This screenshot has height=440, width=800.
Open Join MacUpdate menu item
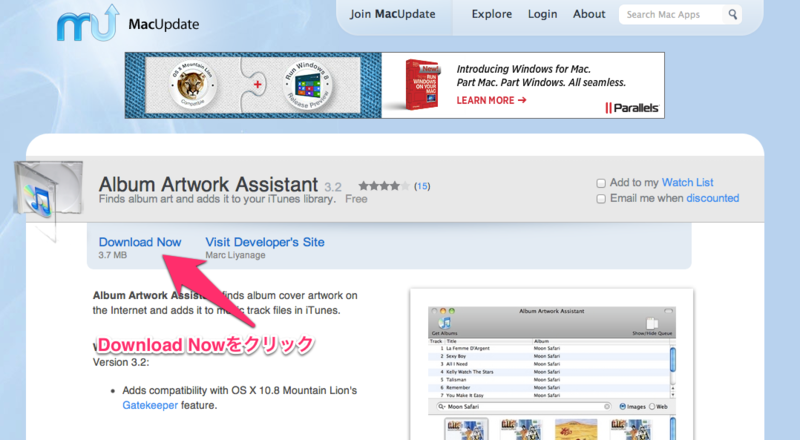[x=392, y=14]
